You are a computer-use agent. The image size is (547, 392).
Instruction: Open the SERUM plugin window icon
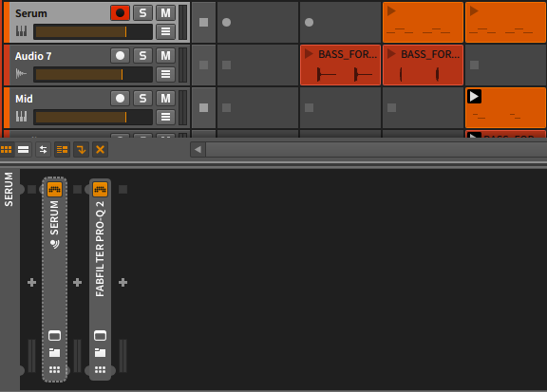[x=54, y=335]
